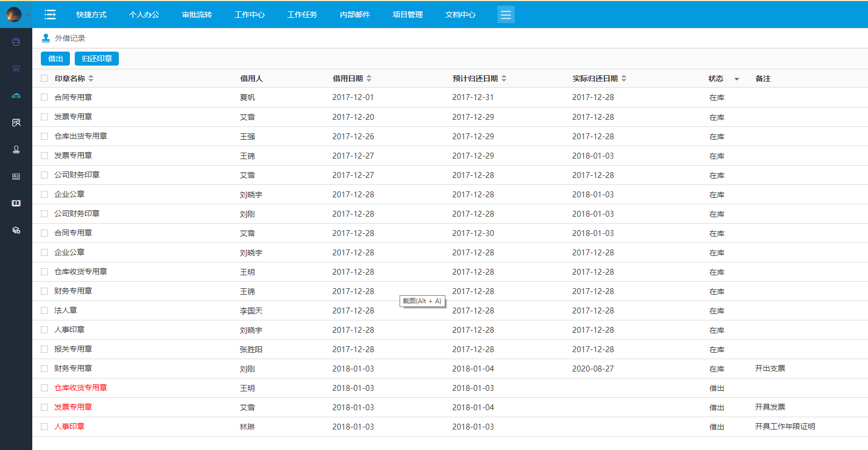
Task: Open the stacked layers settings icon in sidebar
Action: tap(16, 230)
